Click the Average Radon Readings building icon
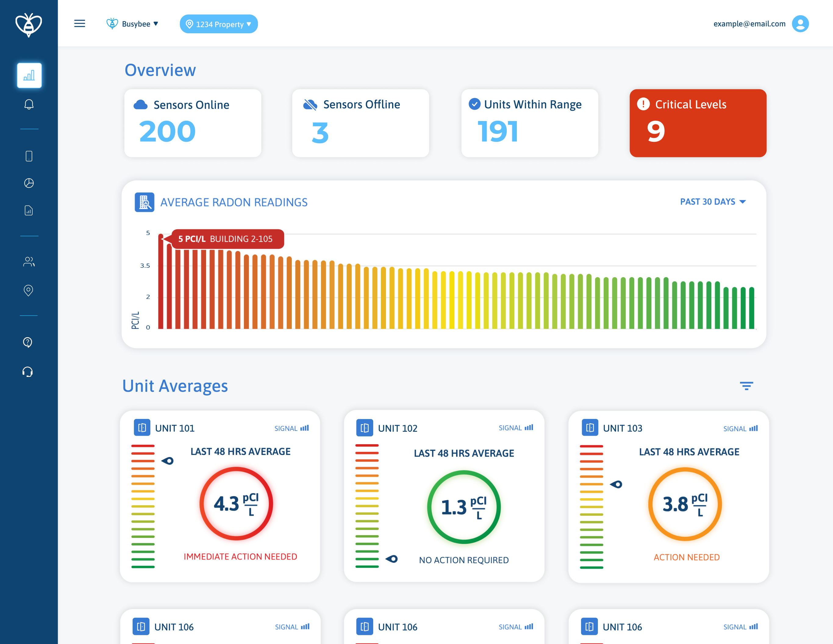The height and width of the screenshot is (644, 833). [145, 202]
